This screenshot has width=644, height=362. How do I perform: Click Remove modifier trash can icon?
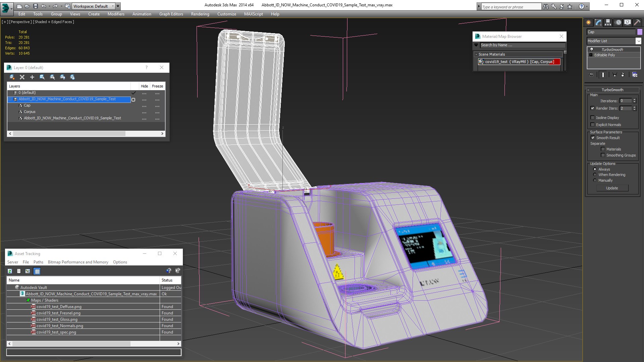[x=623, y=75]
